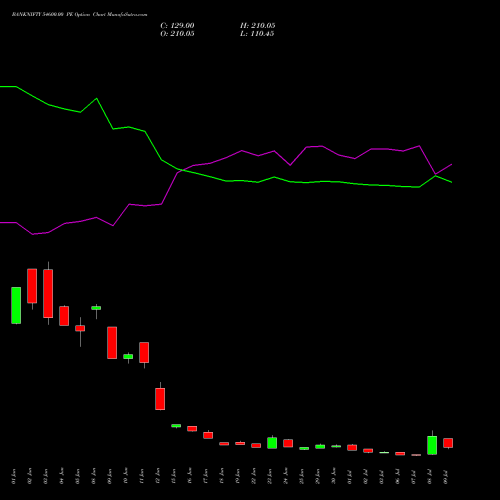The width and height of the screenshot is (500, 500).
Task: Click the tall green candle above 08 Jul
Action: [432, 445]
